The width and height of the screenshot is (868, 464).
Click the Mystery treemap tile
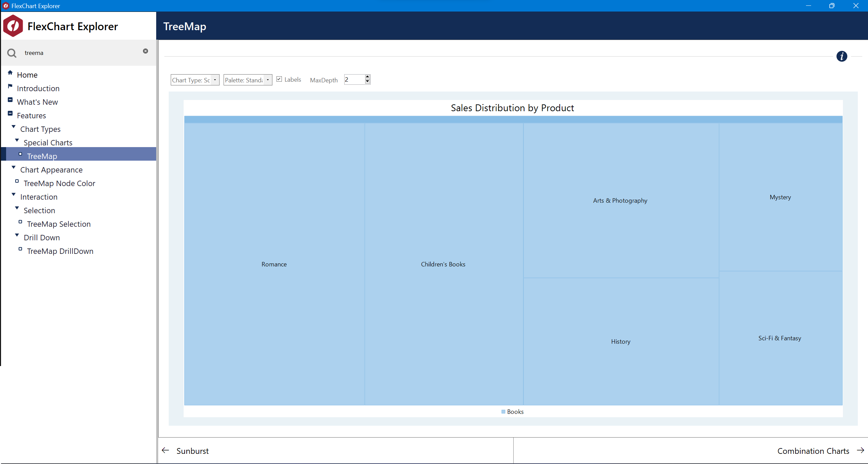click(780, 197)
